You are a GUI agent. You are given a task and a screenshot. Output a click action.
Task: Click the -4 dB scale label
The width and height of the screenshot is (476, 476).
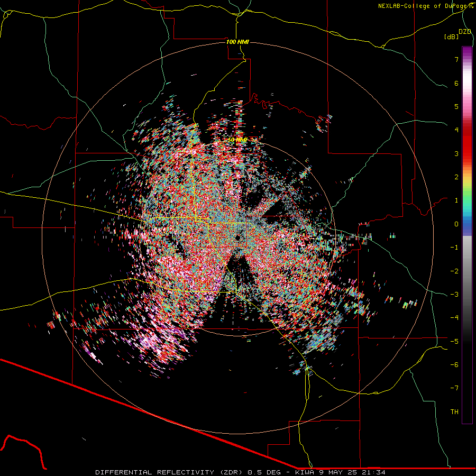[454, 318]
